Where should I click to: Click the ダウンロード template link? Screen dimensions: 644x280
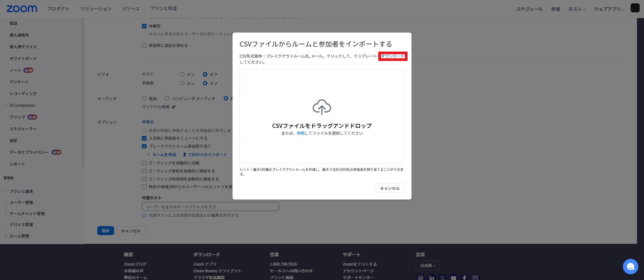pyautogui.click(x=392, y=56)
